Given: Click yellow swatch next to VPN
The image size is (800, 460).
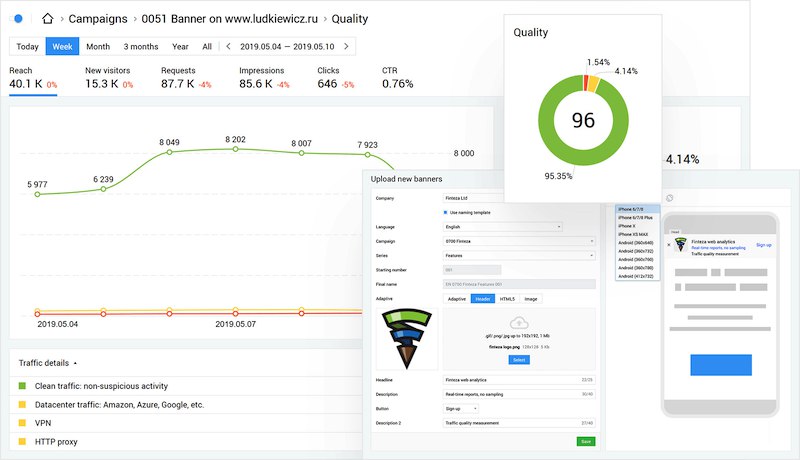Looking at the screenshot, I should coord(22,423).
